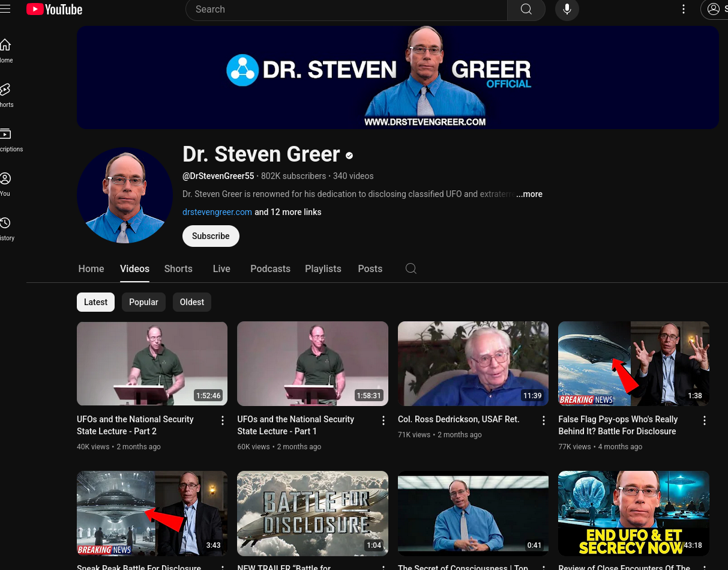Click the channel search magnifier icon

click(411, 268)
